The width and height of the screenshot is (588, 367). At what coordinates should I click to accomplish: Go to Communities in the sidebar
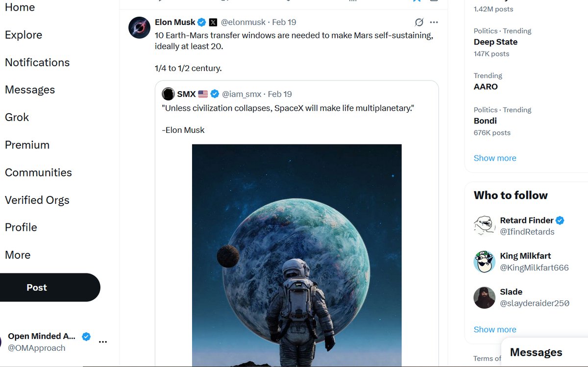pos(38,172)
